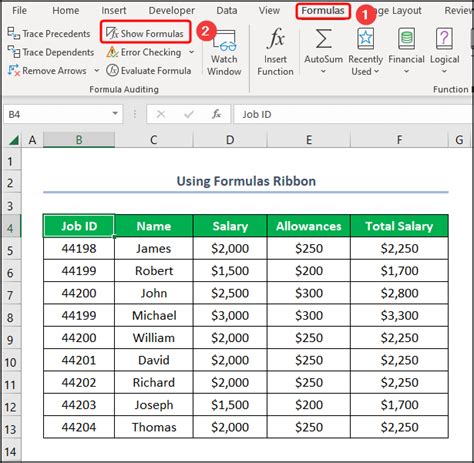474x463 pixels.
Task: Open the Name Box dropdown
Action: (115, 114)
